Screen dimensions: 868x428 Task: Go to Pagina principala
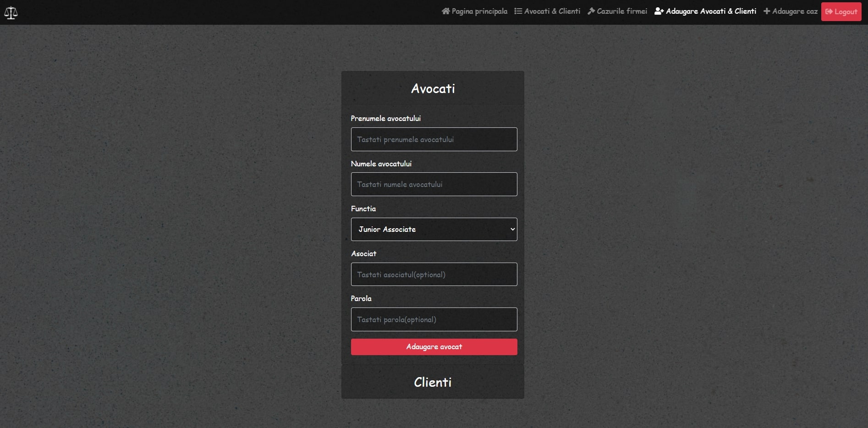coord(479,11)
